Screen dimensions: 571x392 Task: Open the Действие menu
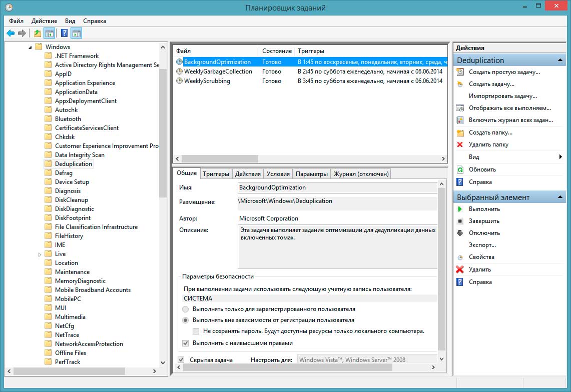tap(44, 21)
